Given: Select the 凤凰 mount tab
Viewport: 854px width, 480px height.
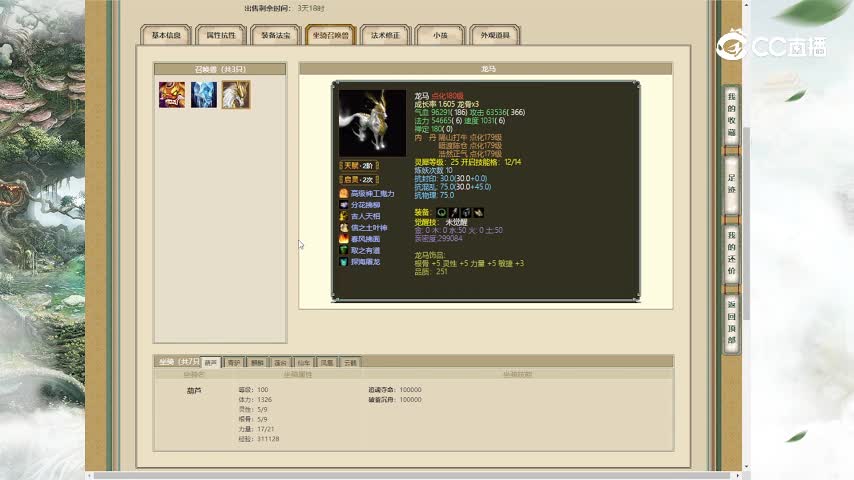Looking at the screenshot, I should (327, 362).
